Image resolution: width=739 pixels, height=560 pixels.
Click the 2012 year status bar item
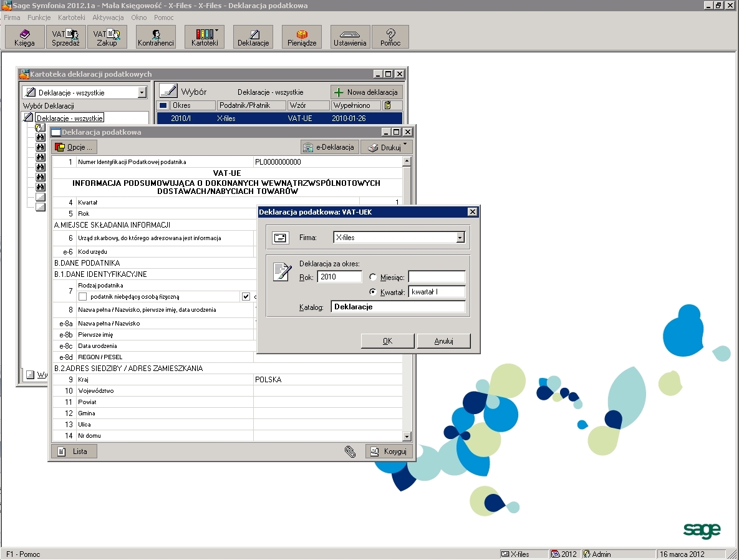tap(564, 554)
